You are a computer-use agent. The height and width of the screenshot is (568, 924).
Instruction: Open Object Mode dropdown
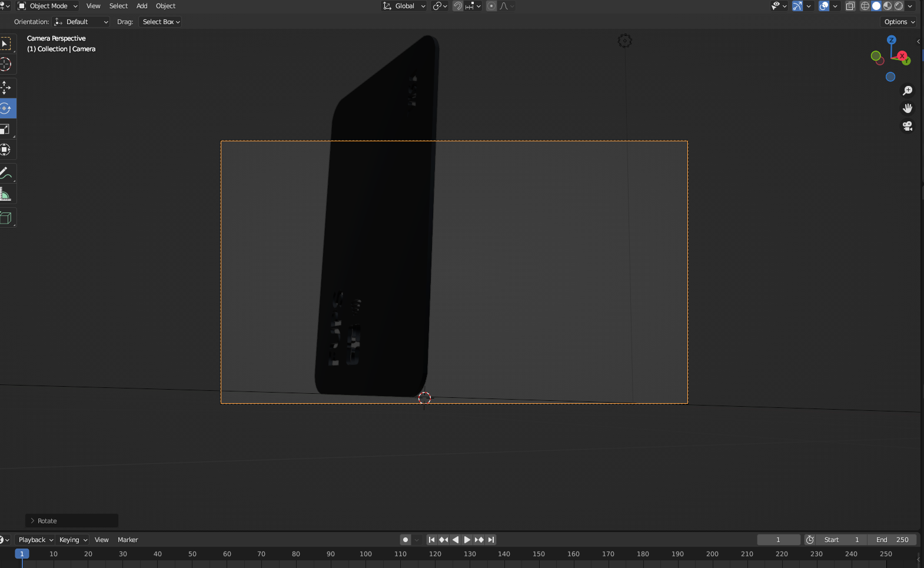tap(48, 6)
